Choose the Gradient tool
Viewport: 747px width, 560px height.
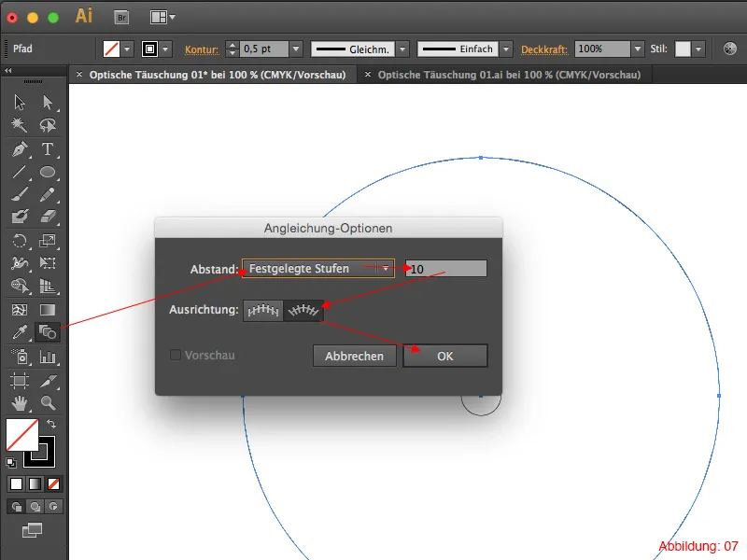click(48, 310)
